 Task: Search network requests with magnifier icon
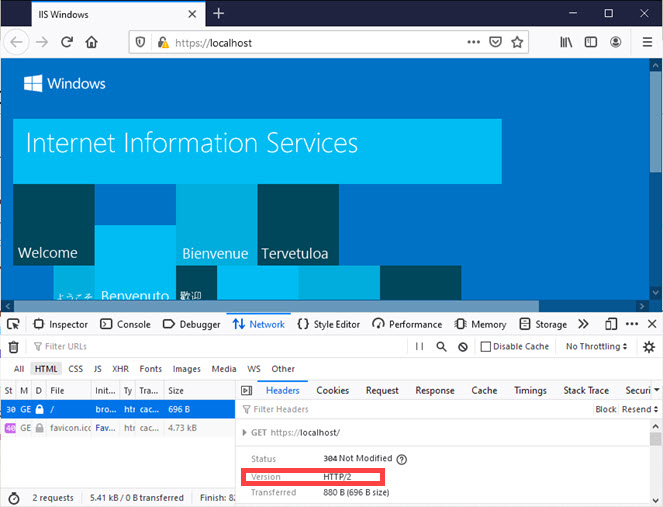pyautogui.click(x=441, y=347)
